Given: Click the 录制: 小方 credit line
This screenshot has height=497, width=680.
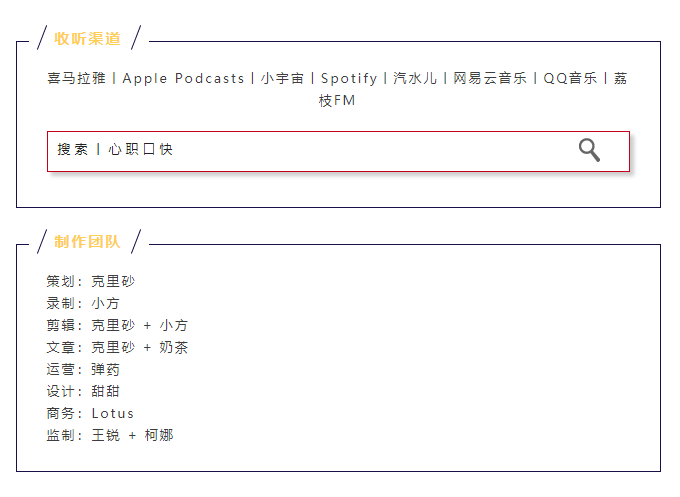Looking at the screenshot, I should [83, 303].
